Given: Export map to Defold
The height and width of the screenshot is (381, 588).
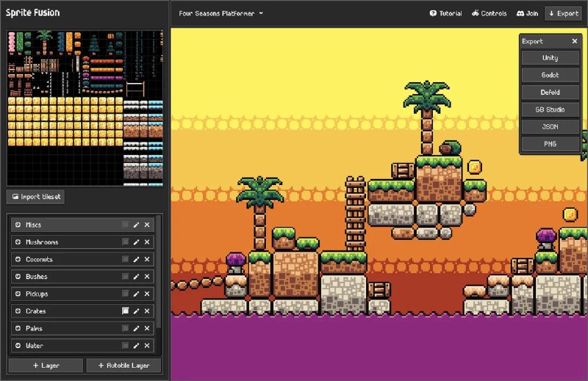Looking at the screenshot, I should point(550,92).
